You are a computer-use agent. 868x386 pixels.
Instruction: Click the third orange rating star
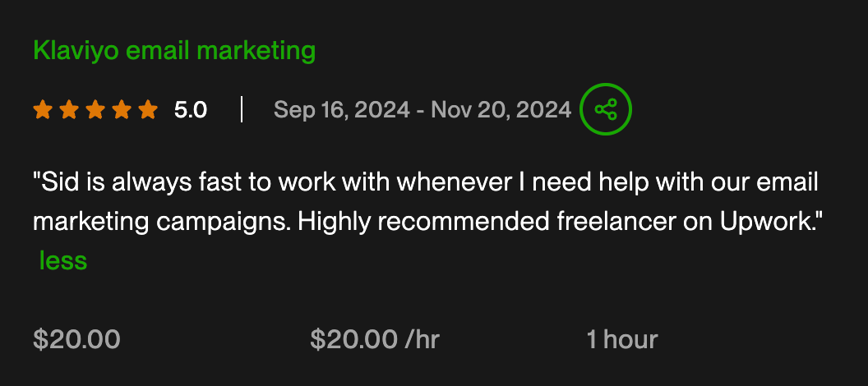coord(95,109)
